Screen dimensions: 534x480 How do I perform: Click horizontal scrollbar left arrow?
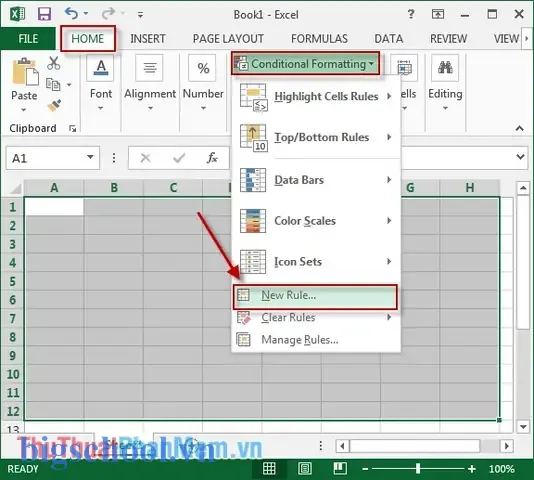tap(342, 446)
